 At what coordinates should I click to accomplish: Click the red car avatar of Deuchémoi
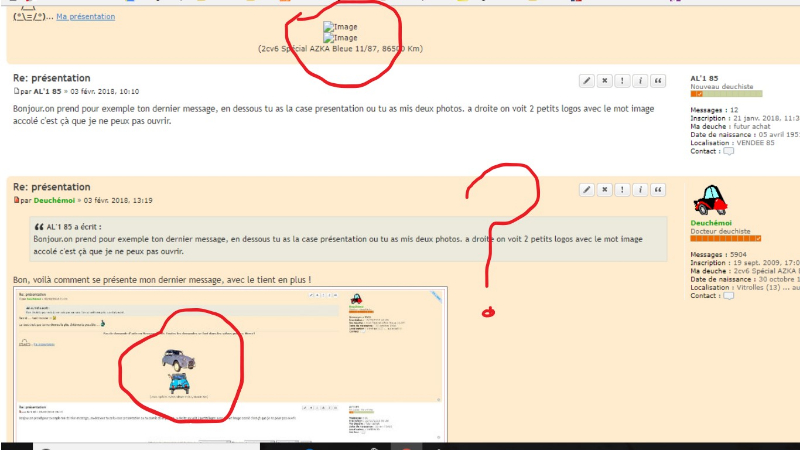710,200
